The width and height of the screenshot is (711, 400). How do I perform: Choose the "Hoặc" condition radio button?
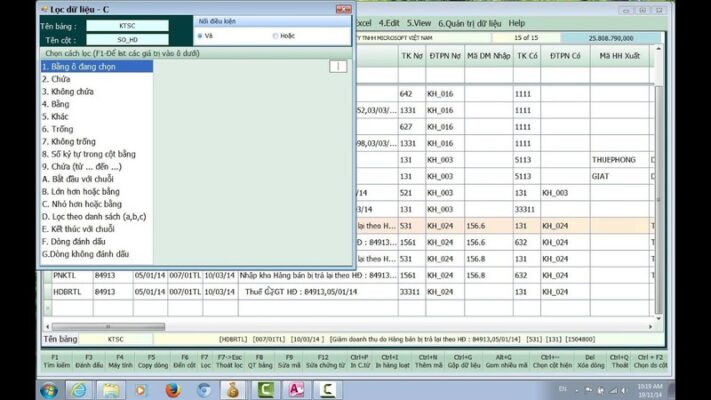pos(275,36)
